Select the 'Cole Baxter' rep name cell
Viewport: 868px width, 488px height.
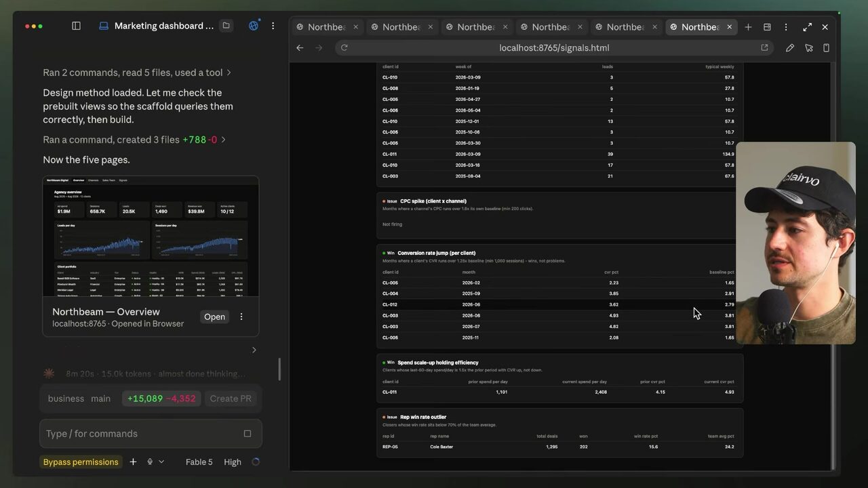[441, 447]
